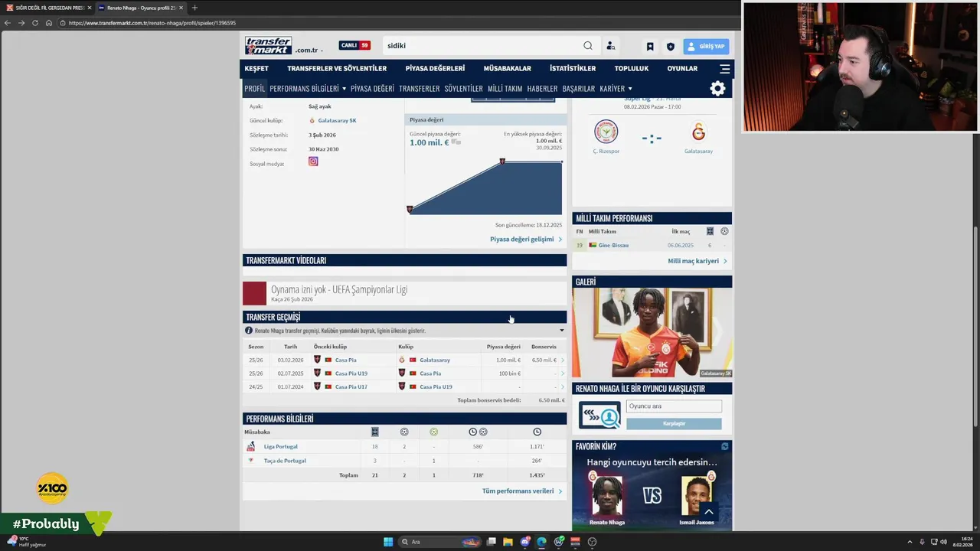The width and height of the screenshot is (980, 551).
Task: Open Microsoft Edge from taskbar
Action: click(541, 542)
